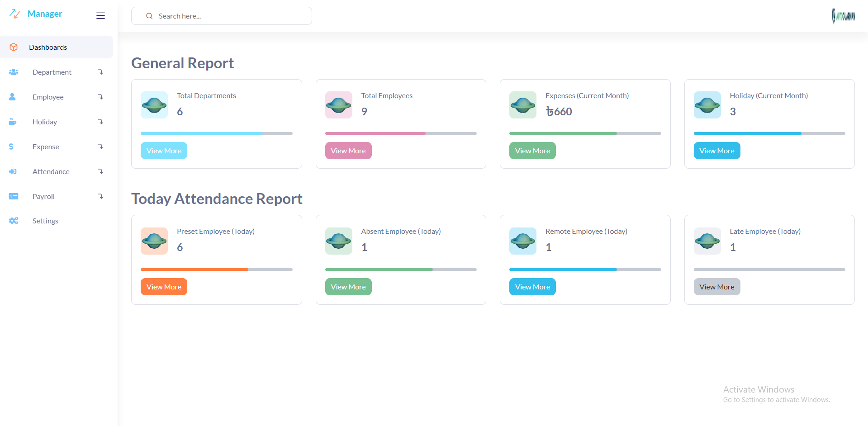The height and width of the screenshot is (426, 868).
Task: Expand the Payroll submenu arrow
Action: (101, 196)
